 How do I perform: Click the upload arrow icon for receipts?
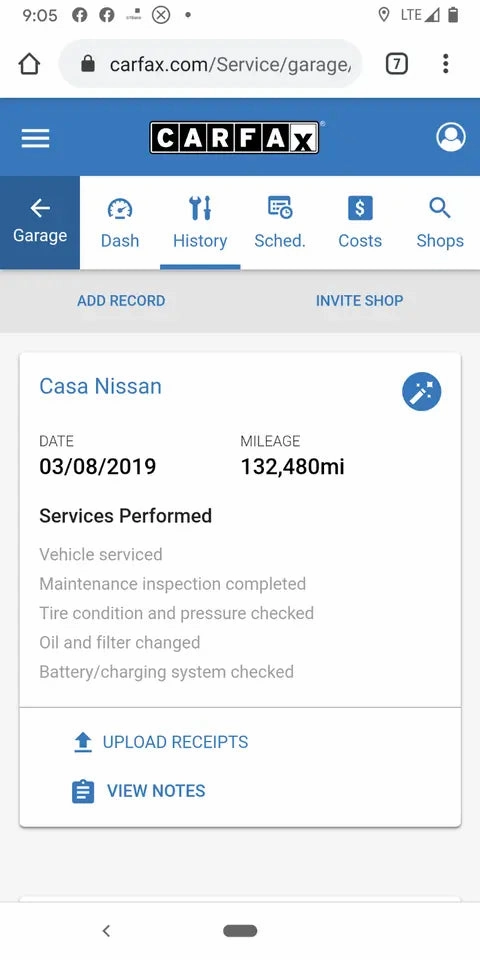click(x=83, y=743)
